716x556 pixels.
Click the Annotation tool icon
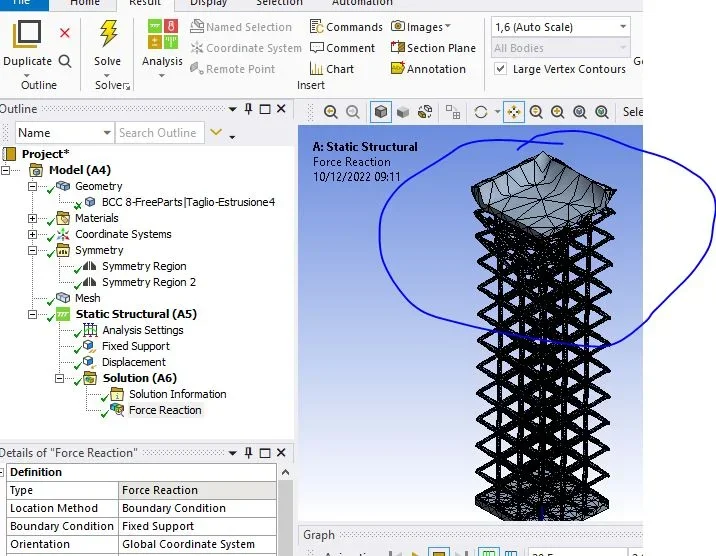[x=397, y=68]
